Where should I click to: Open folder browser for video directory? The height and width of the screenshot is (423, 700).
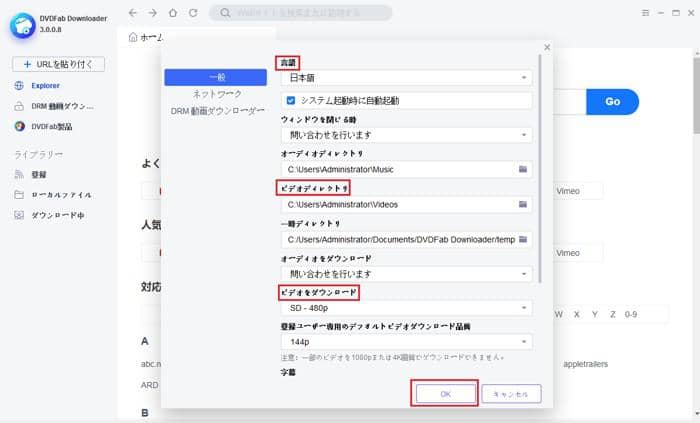coord(522,204)
